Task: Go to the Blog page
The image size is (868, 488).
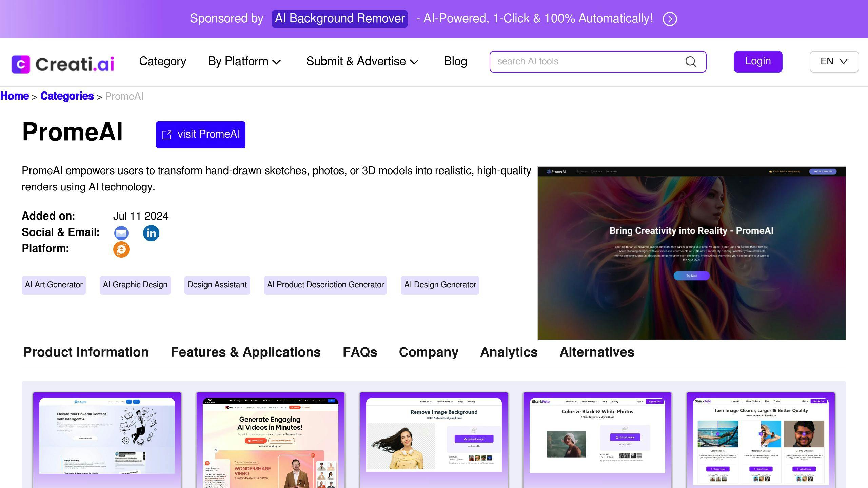Action: [x=455, y=61]
